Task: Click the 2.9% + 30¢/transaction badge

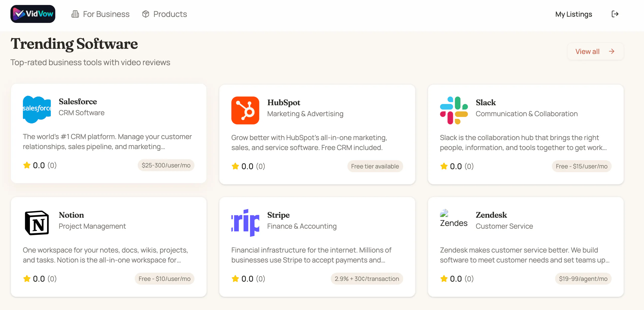Action: pyautogui.click(x=367, y=278)
